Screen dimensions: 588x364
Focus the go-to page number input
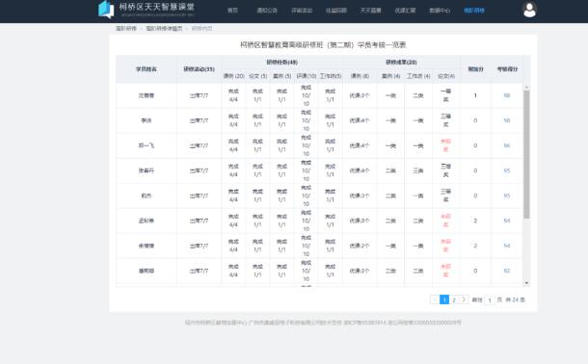(490, 300)
